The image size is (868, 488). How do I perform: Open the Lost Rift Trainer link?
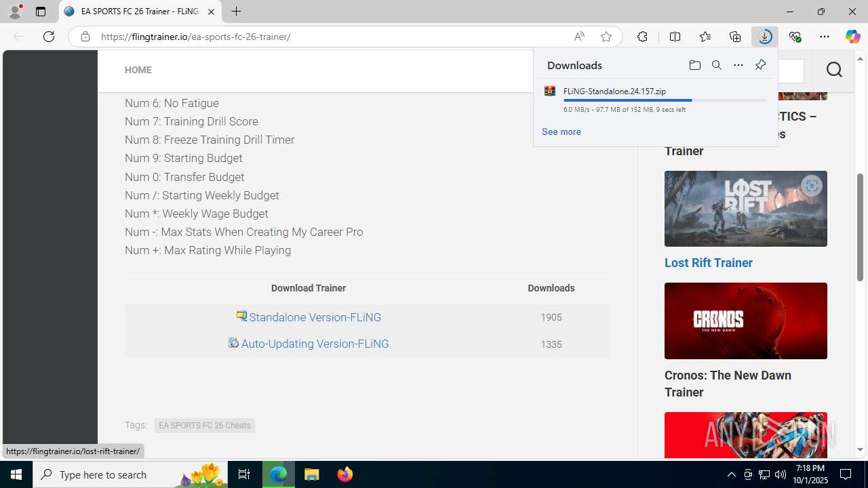[x=709, y=263]
